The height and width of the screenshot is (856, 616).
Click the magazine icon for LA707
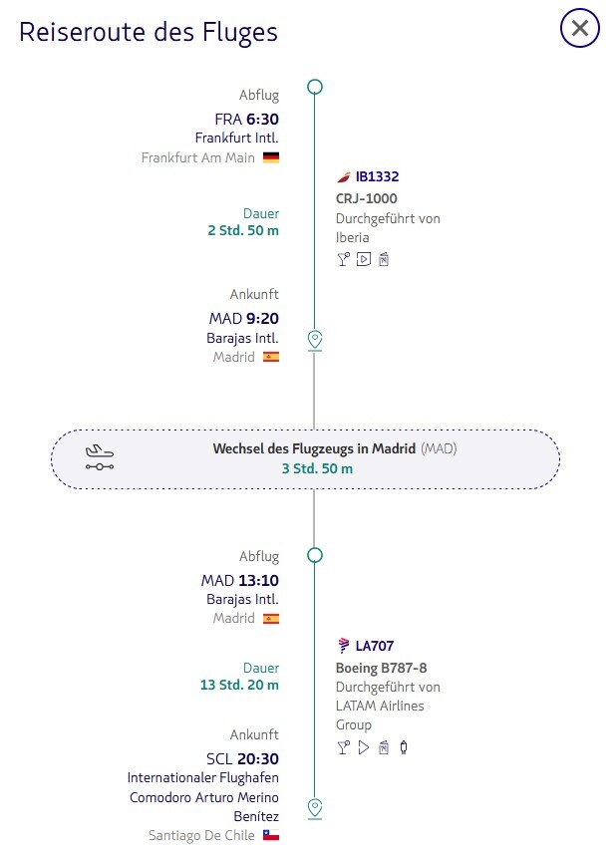384,747
